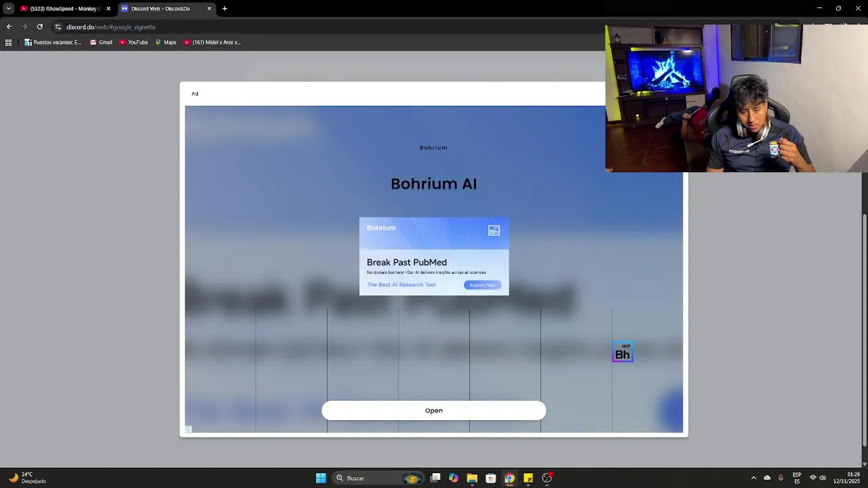The image size is (868, 488).
Task: Focus the discord.do address bar
Action: (x=325, y=26)
